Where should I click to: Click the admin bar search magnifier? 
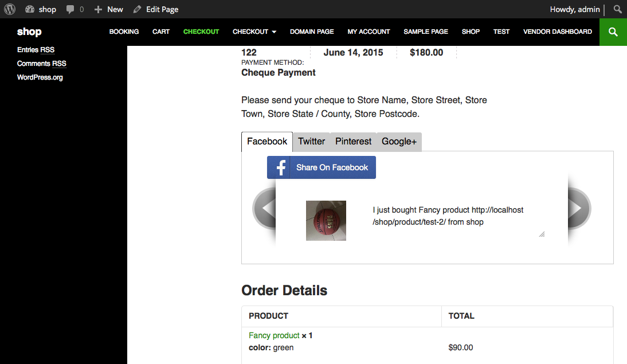(617, 10)
